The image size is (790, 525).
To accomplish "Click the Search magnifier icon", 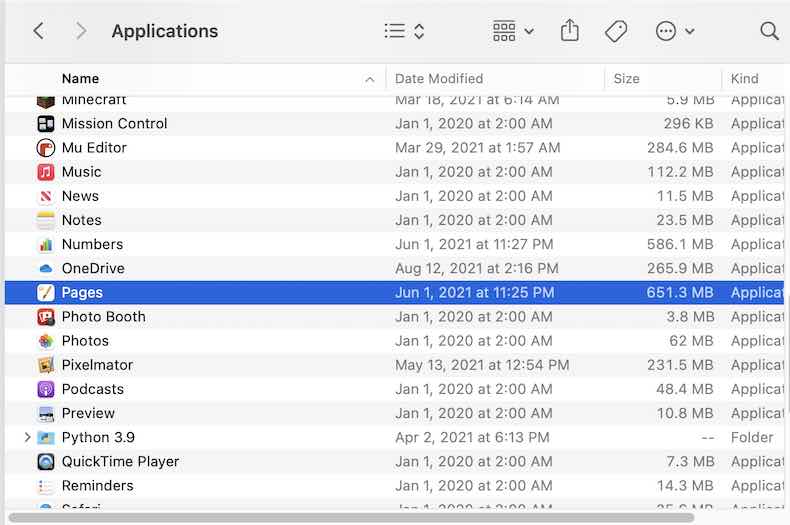I will (x=769, y=31).
